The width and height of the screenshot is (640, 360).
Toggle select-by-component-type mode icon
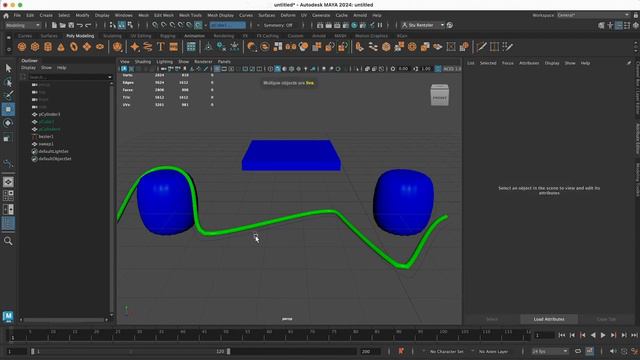130,25
